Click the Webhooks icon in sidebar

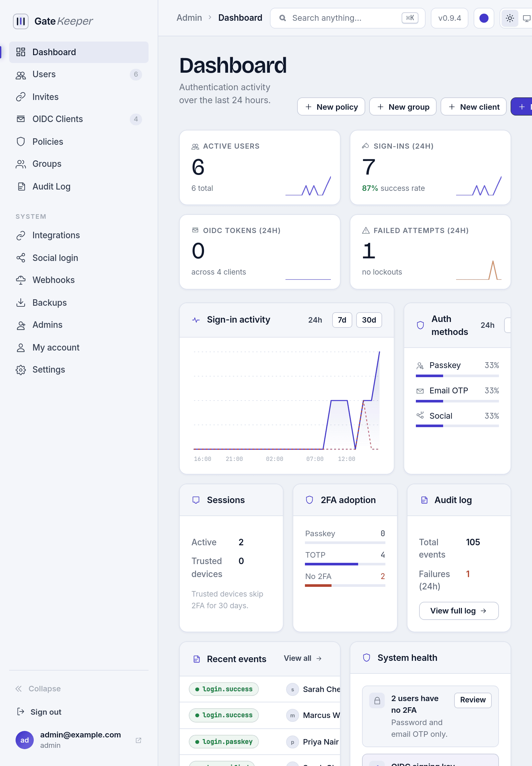[21, 280]
